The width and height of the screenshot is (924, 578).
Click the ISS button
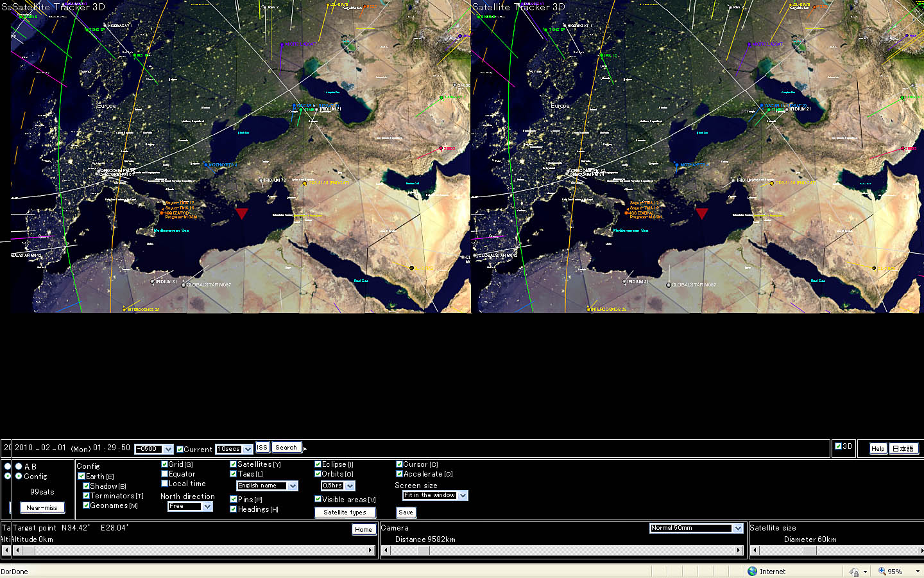tap(262, 448)
